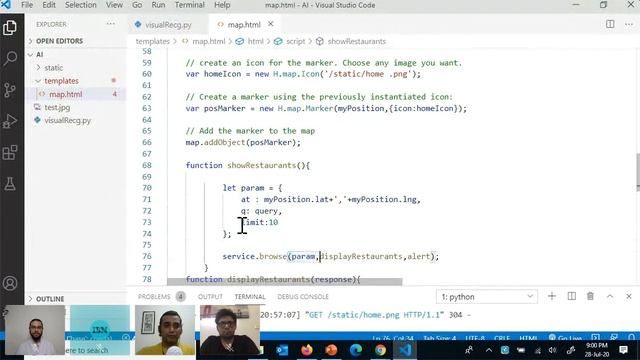The image size is (640, 360).
Task: Click 'limit:10' code on line 73
Action: point(261,222)
